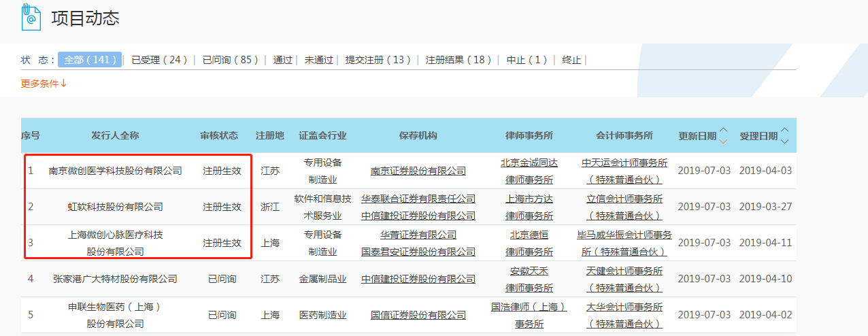Open 华泰联合证券有限责任公司 sponsor link
The height and width of the screenshot is (336, 868).
pyautogui.click(x=418, y=199)
